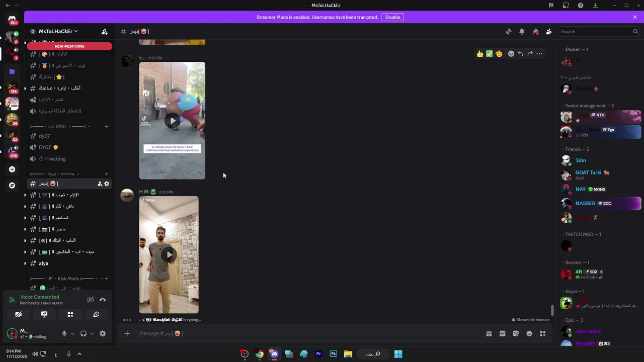The height and width of the screenshot is (362, 644).
Task: Mute the microphone in user panel
Action: (64, 333)
